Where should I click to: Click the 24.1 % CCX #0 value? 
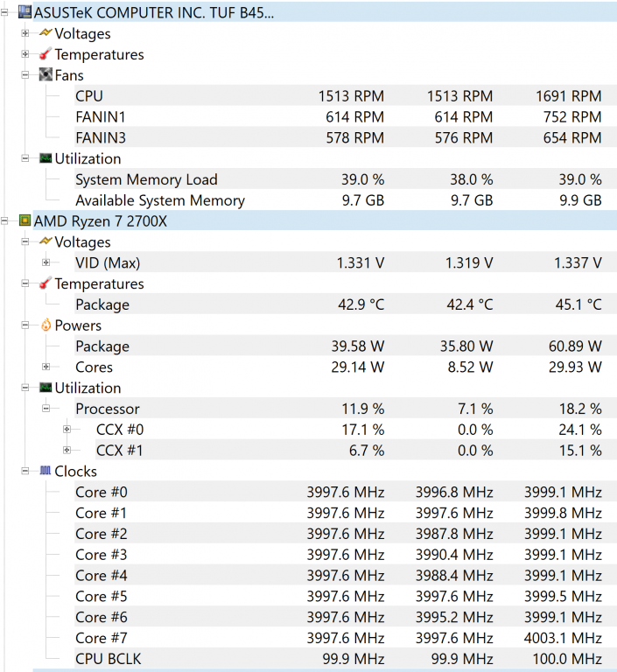coord(580,430)
